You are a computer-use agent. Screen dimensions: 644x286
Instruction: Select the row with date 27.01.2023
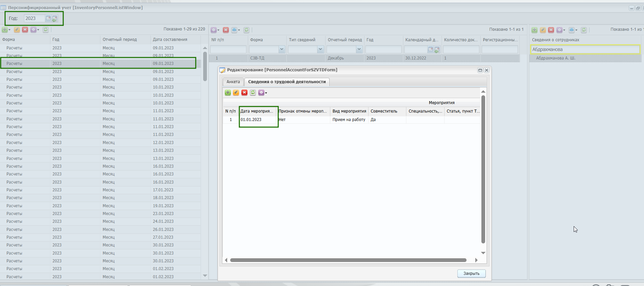[100, 237]
